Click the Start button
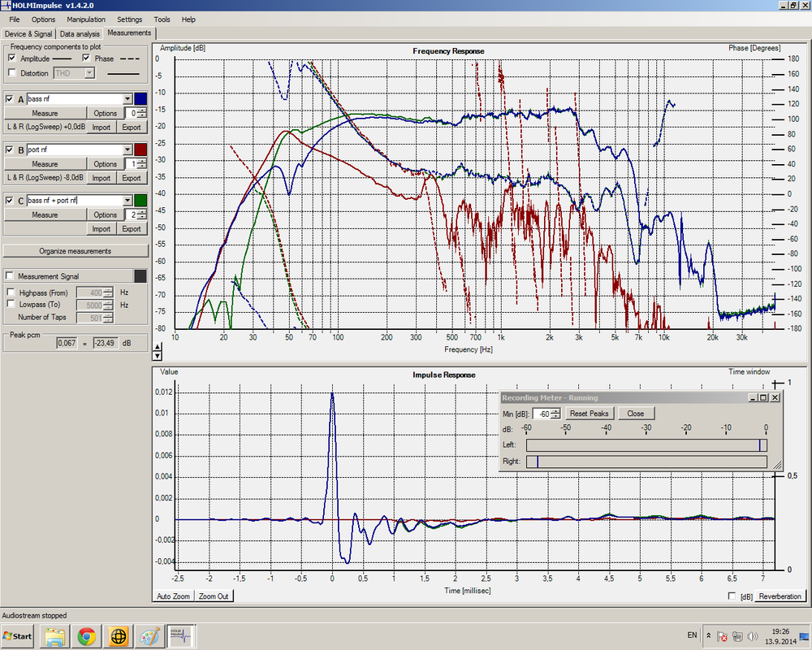Viewport: 812px width, 650px height. point(18,636)
